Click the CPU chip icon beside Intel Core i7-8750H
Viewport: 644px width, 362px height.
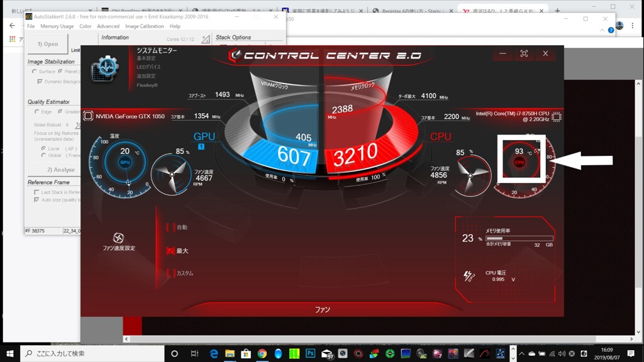(x=556, y=117)
